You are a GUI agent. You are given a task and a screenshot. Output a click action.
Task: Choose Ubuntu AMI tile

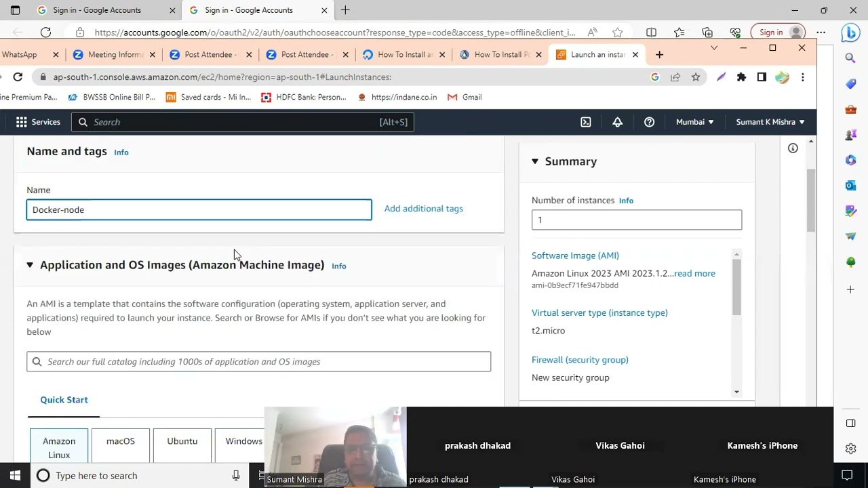182,445
